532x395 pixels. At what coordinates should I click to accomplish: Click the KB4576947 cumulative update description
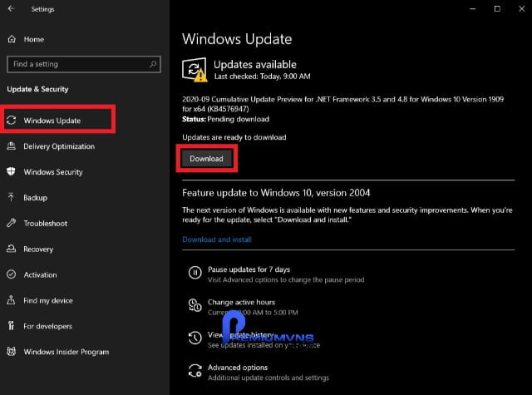coord(343,104)
